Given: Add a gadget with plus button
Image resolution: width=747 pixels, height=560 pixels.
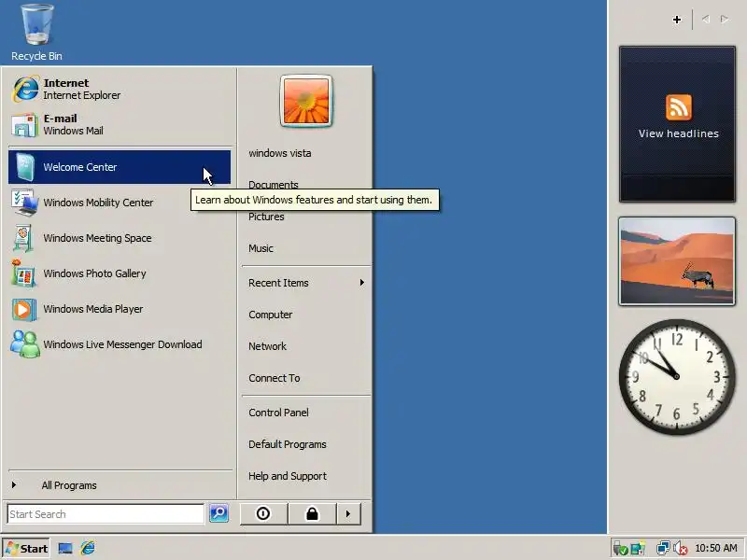Looking at the screenshot, I should [x=677, y=20].
